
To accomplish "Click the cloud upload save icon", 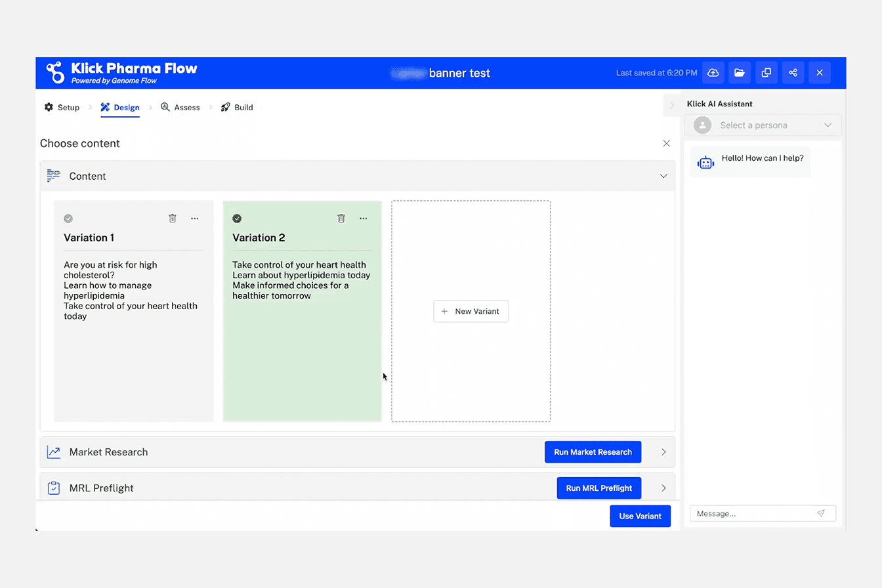I will [x=713, y=73].
